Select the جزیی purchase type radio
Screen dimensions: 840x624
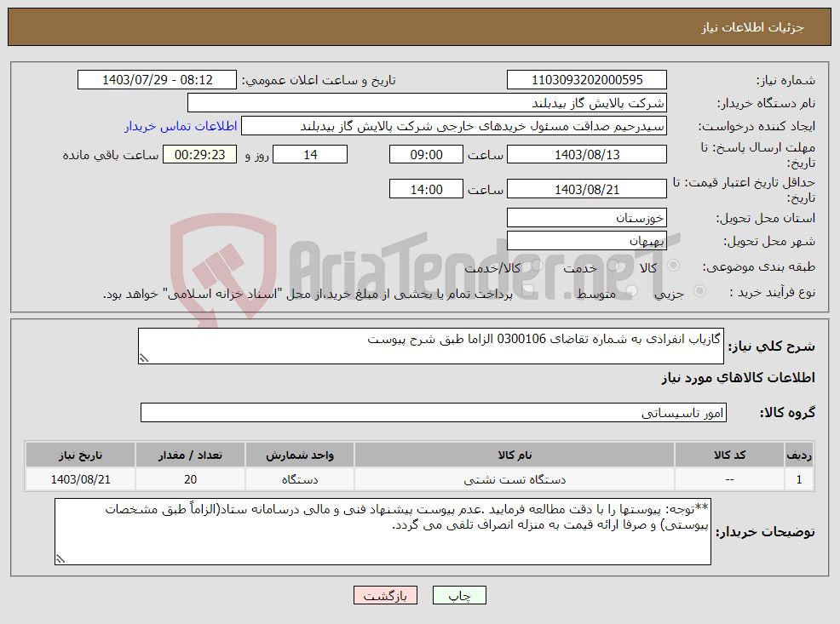pyautogui.click(x=699, y=291)
